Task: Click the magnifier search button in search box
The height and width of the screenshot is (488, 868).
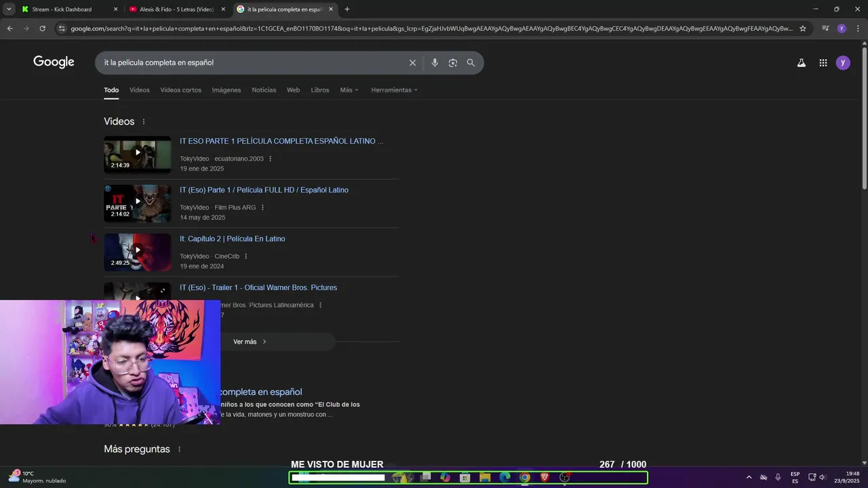Action: point(471,62)
